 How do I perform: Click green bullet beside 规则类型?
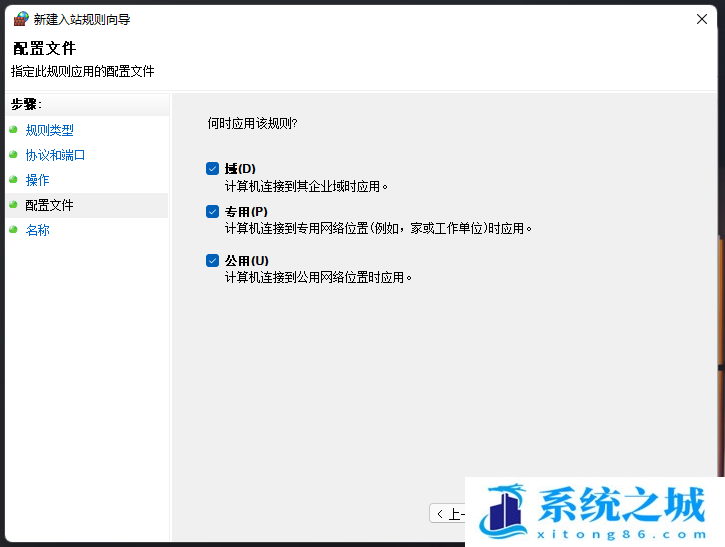coord(13,129)
